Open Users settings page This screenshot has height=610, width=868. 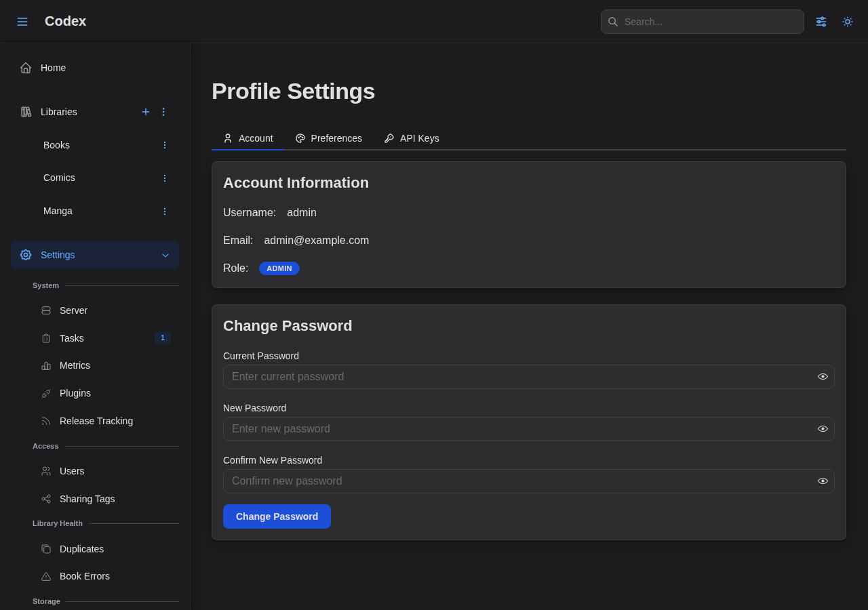coord(106,471)
